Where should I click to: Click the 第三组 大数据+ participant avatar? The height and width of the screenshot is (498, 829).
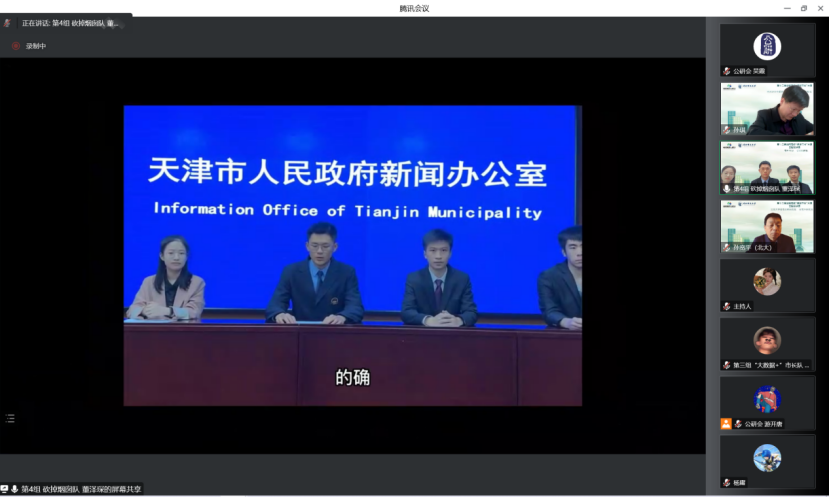[767, 340]
